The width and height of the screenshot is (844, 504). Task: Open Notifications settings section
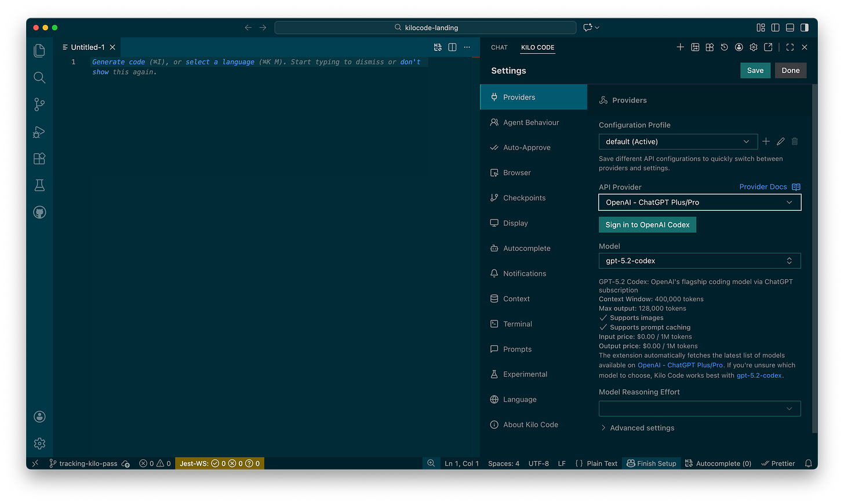click(533, 273)
